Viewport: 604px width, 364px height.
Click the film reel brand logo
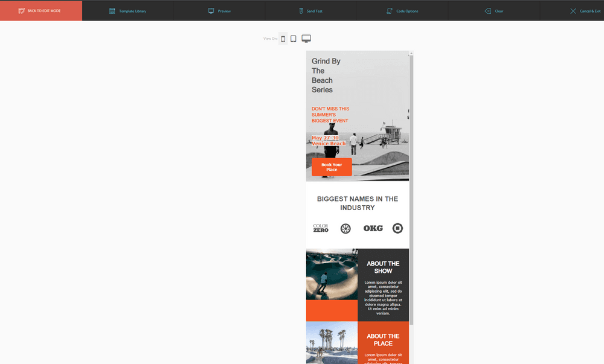click(x=345, y=229)
